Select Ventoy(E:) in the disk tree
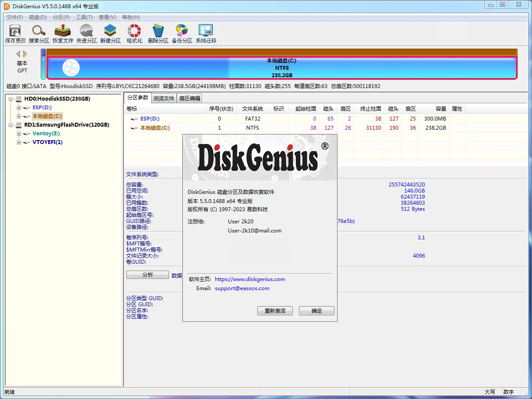Image resolution: width=532 pixels, height=399 pixels. (46, 134)
